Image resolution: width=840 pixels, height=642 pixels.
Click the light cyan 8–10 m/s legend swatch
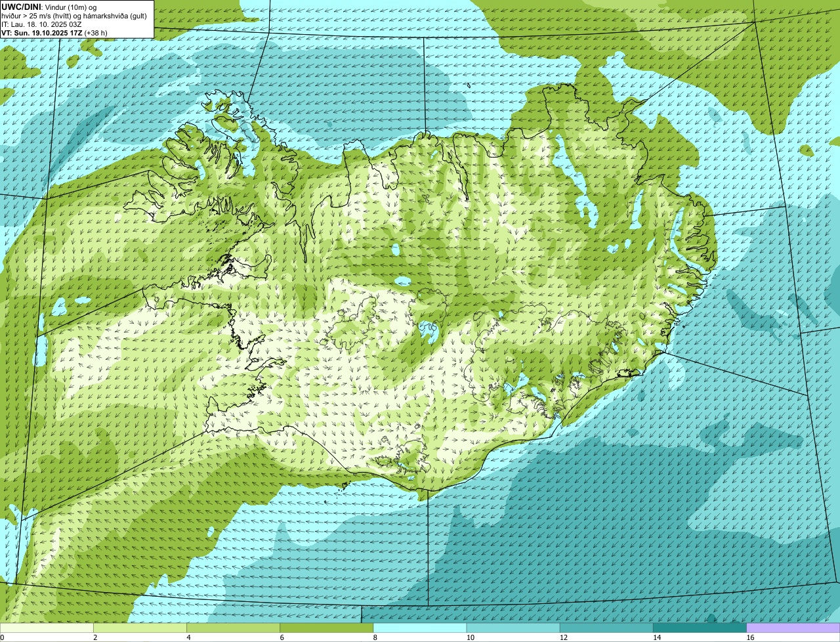click(x=420, y=628)
